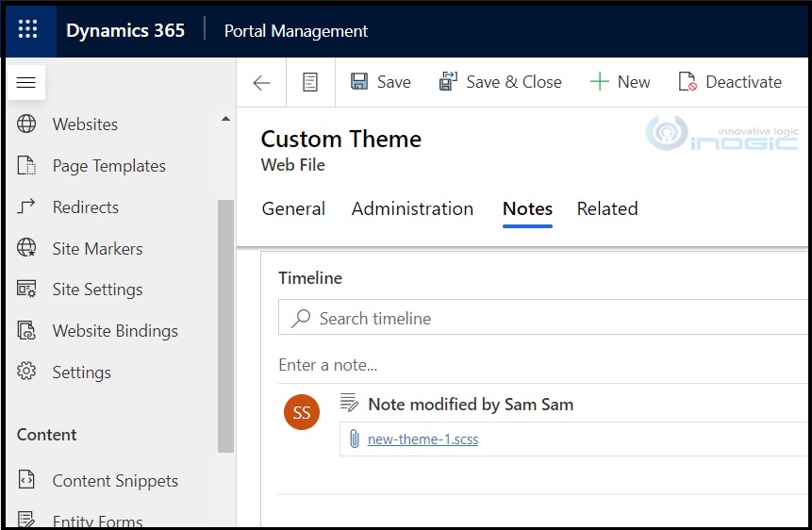812x530 pixels.
Task: Go back using the left arrow icon
Action: click(x=262, y=82)
